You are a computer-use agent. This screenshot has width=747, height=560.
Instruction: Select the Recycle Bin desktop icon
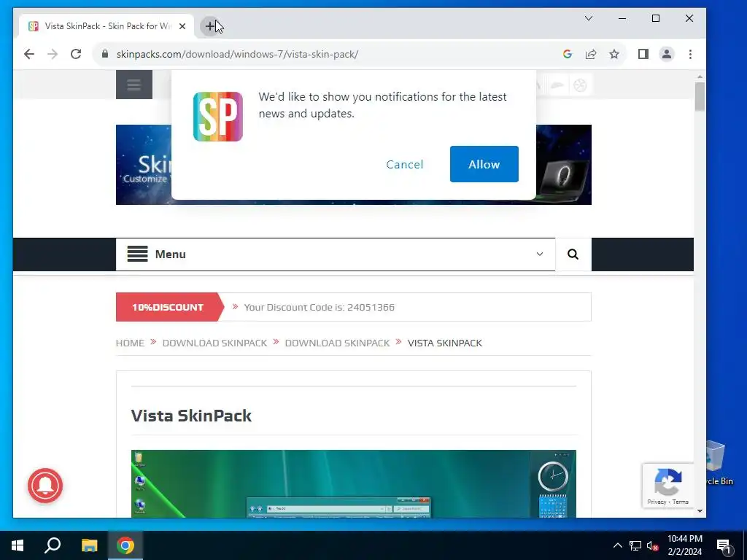pos(719,462)
